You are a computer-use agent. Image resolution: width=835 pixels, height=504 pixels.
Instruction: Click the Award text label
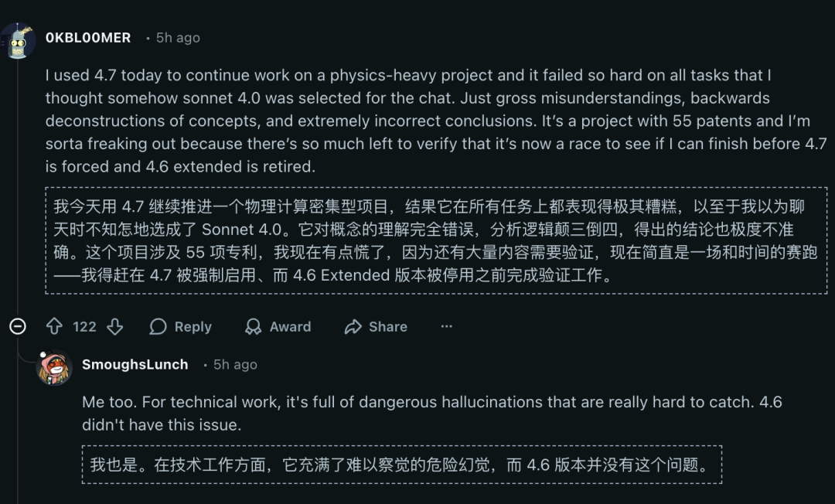coord(290,327)
